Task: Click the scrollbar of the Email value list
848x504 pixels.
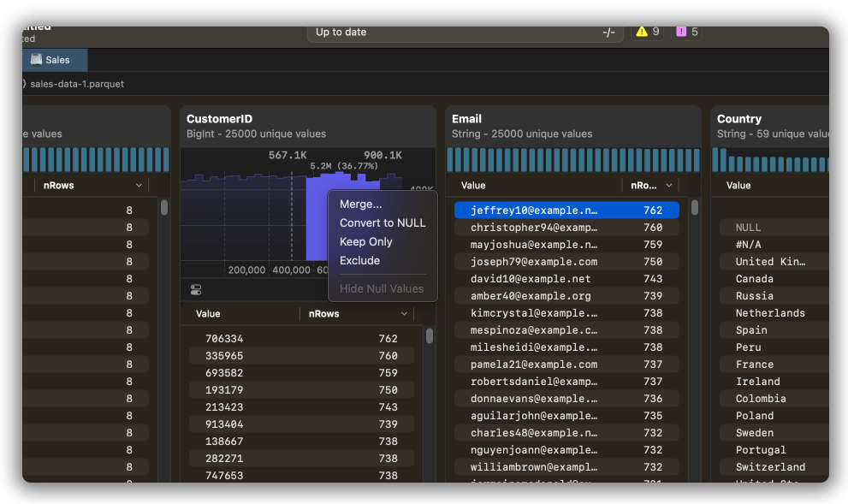Action: click(x=695, y=208)
